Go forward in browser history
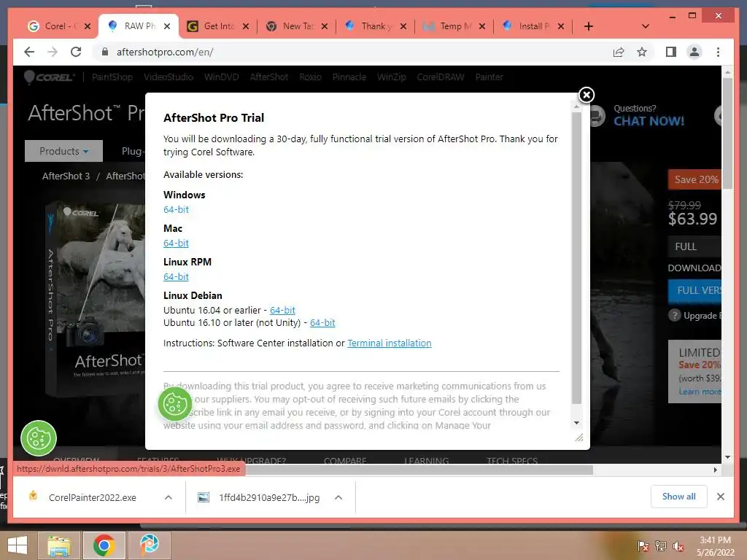The height and width of the screenshot is (560, 747). click(x=53, y=52)
